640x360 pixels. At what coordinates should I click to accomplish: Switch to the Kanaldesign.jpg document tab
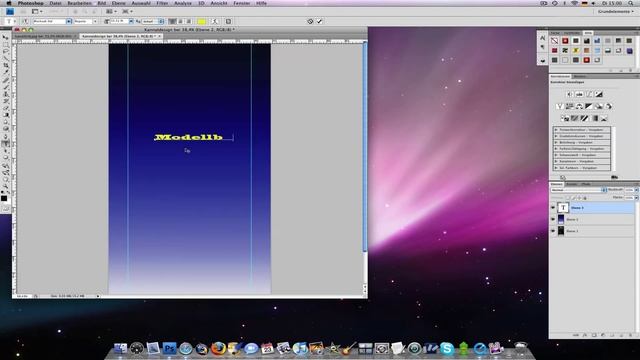tap(43, 36)
